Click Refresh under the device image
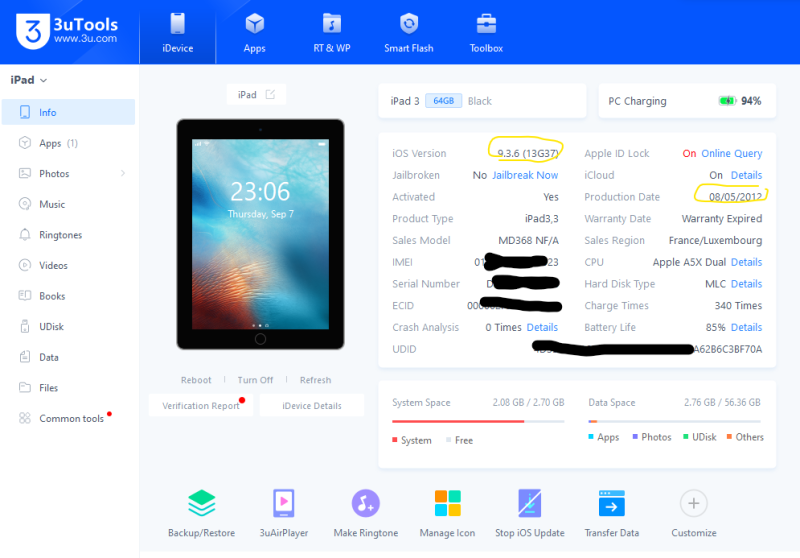Image resolution: width=800 pixels, height=558 pixels. click(x=315, y=380)
